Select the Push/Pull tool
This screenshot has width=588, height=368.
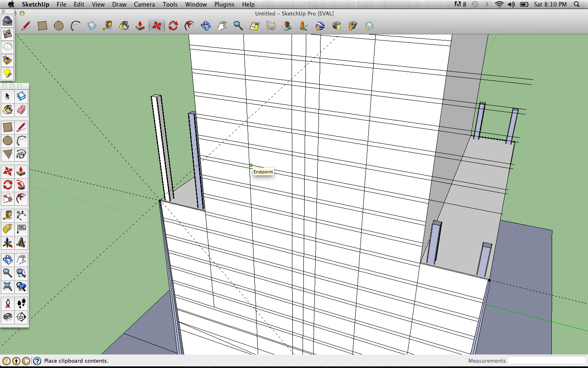click(x=21, y=171)
